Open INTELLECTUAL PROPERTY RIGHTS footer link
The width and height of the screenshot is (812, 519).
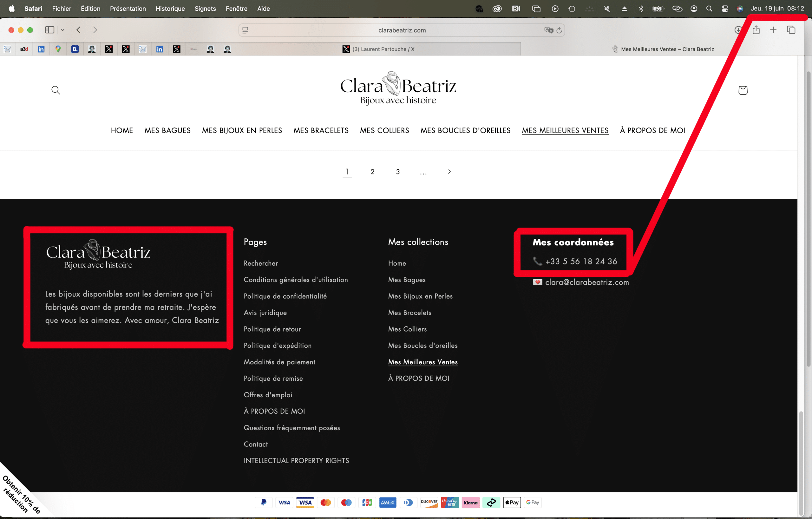(x=296, y=460)
